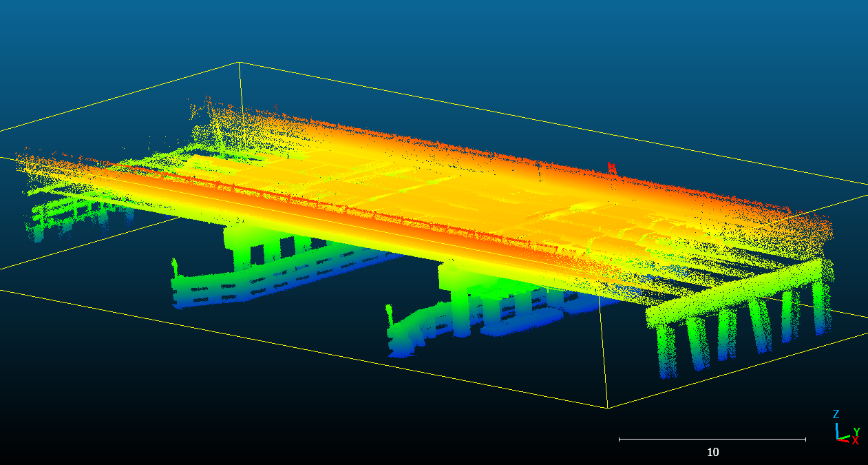Click the green Y axis label
This screenshot has height=465, width=868.
coord(856,431)
